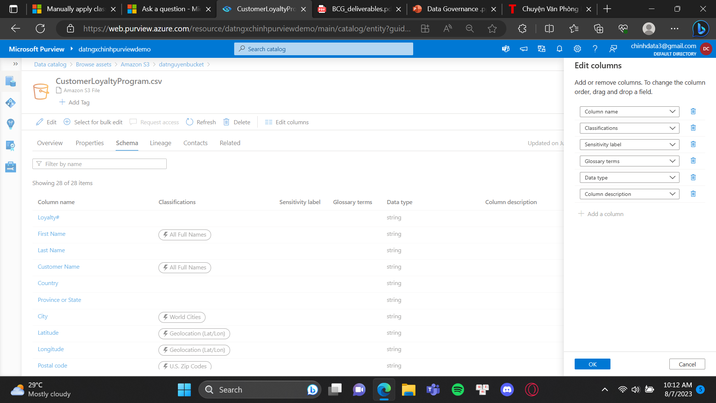This screenshot has height=403, width=716.
Task: Switch to the Properties tab
Action: [90, 143]
